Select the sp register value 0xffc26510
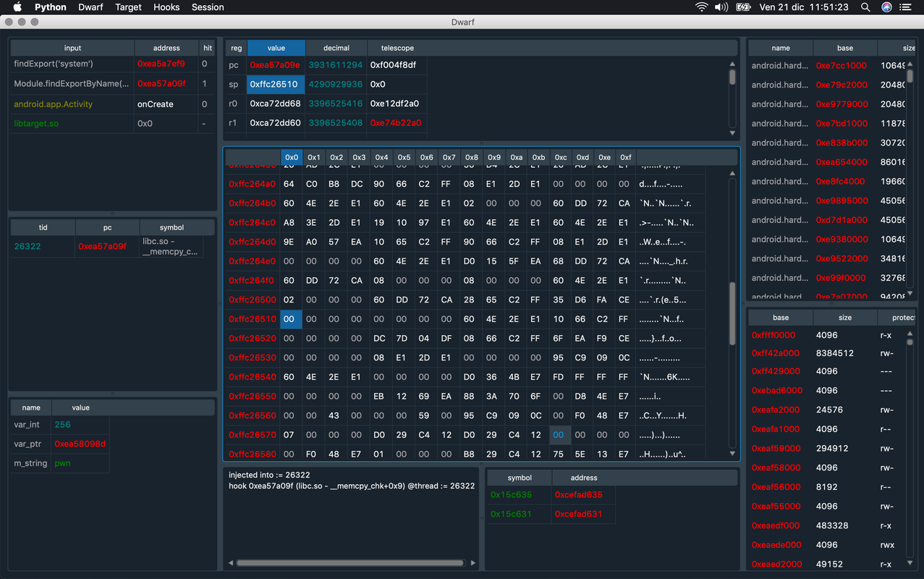Viewport: 924px width, 579px height. click(275, 85)
